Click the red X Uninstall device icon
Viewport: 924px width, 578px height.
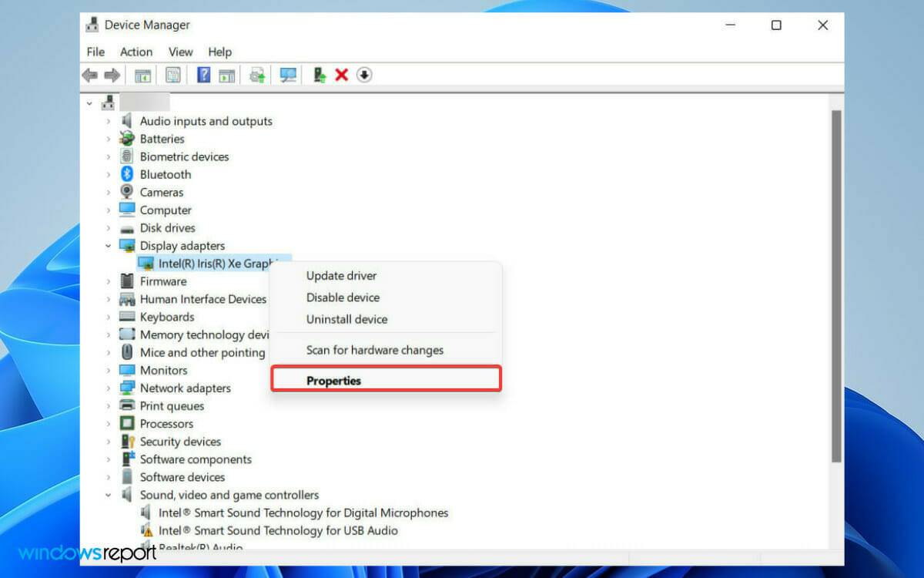point(341,75)
